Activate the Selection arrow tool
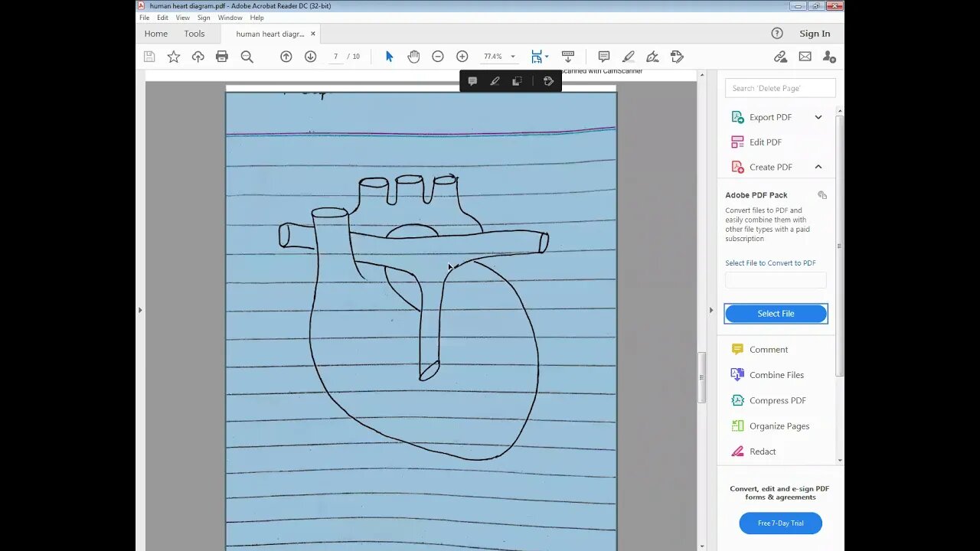This screenshot has height=551, width=980. pos(389,57)
